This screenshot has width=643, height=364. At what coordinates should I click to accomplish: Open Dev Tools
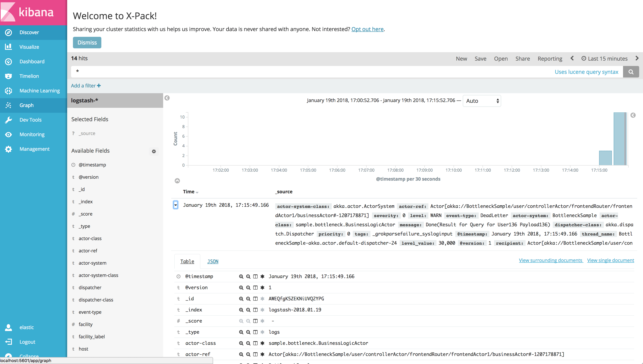tap(34, 120)
